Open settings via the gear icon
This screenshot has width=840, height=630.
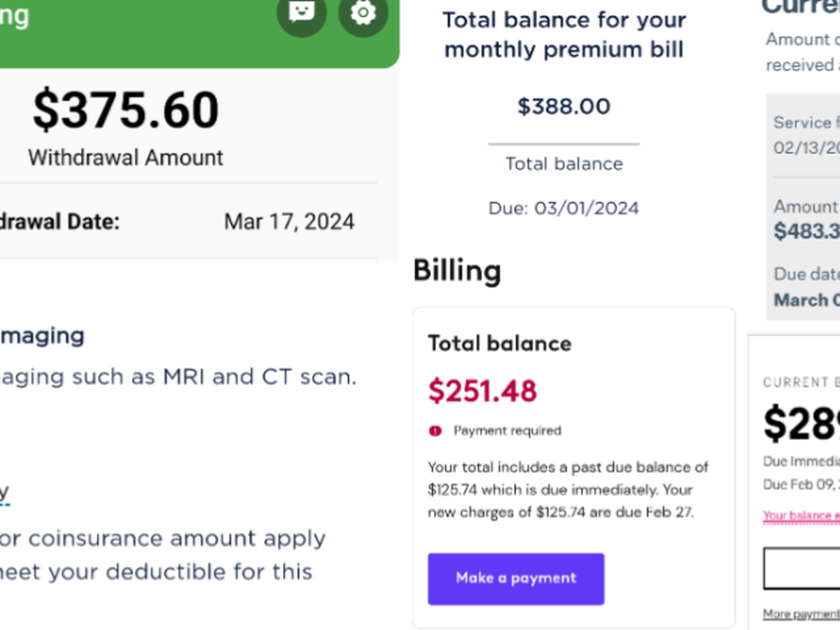(363, 12)
